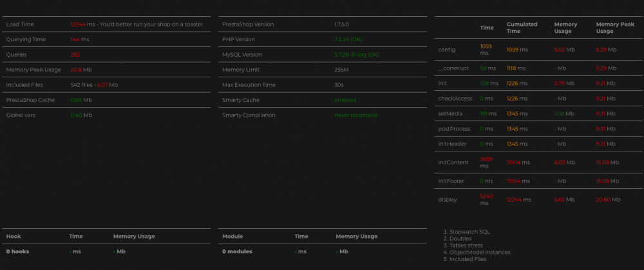The height and width of the screenshot is (270, 644).
Task: Select the PrestaShop Version 1.7.5.0 value
Action: pos(342,24)
